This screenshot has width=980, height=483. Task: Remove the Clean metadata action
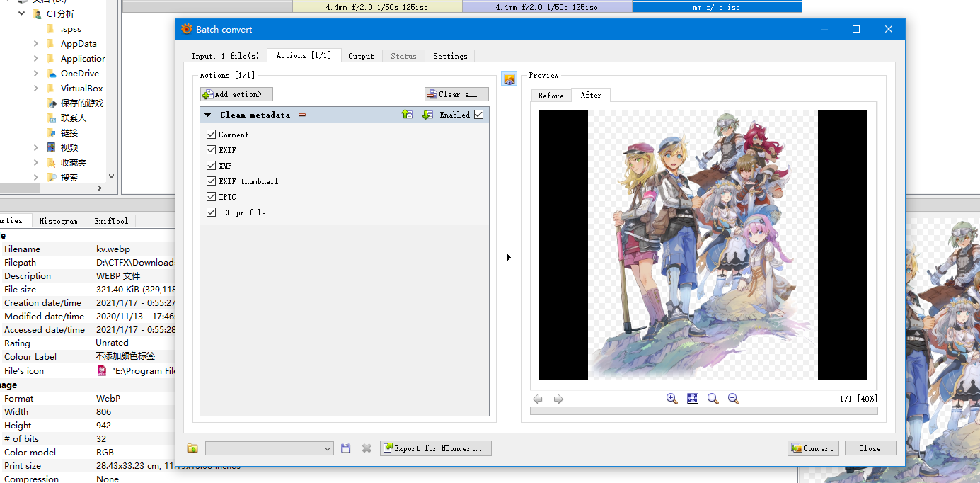tap(302, 115)
